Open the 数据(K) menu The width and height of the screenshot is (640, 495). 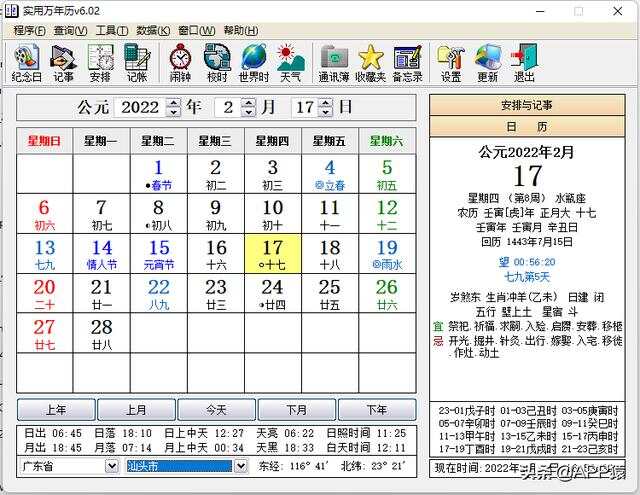click(153, 31)
